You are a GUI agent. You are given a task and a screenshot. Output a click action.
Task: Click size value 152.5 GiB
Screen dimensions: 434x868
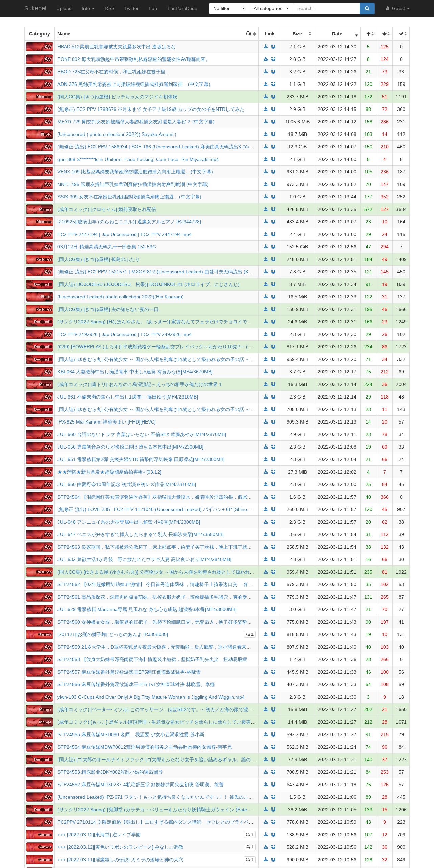click(297, 247)
